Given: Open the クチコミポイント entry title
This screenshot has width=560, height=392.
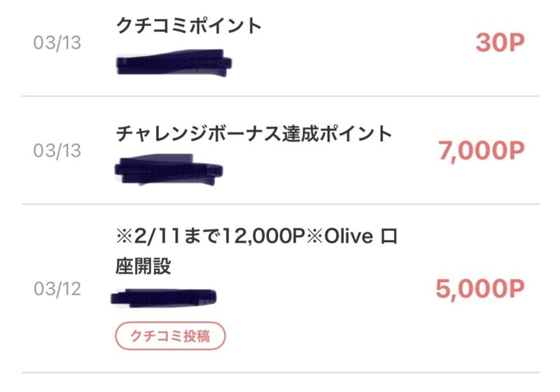Looking at the screenshot, I should [189, 26].
